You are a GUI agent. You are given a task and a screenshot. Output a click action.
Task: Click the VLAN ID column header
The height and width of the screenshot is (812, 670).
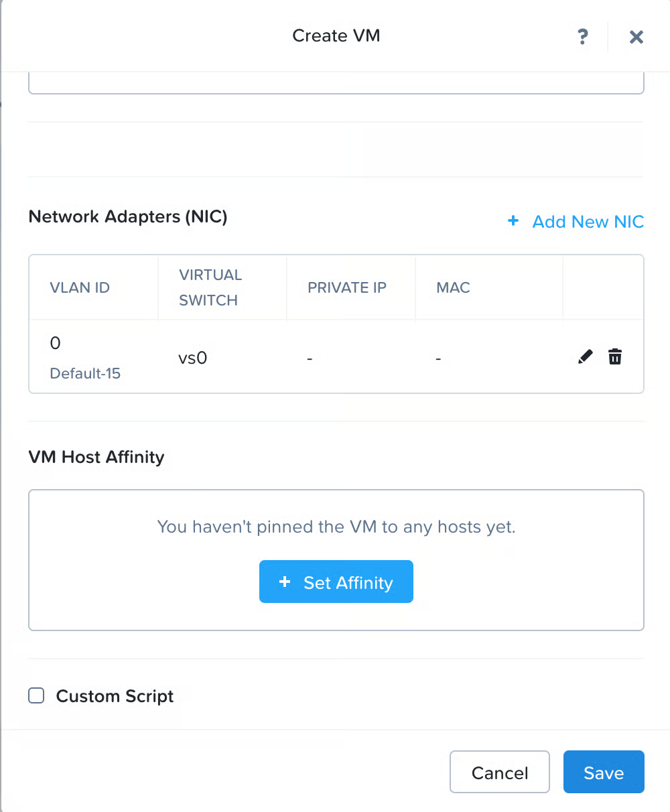pyautogui.click(x=80, y=287)
